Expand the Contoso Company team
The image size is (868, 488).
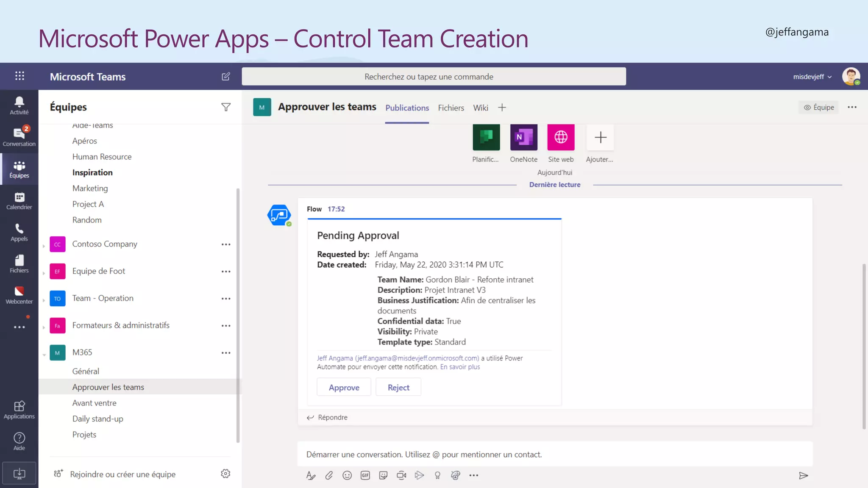(x=44, y=245)
